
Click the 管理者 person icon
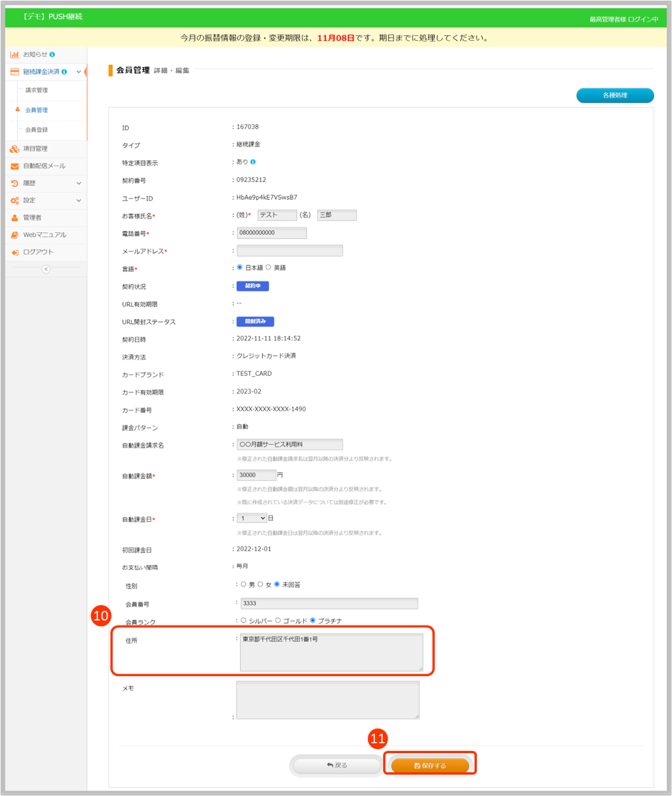tap(14, 218)
